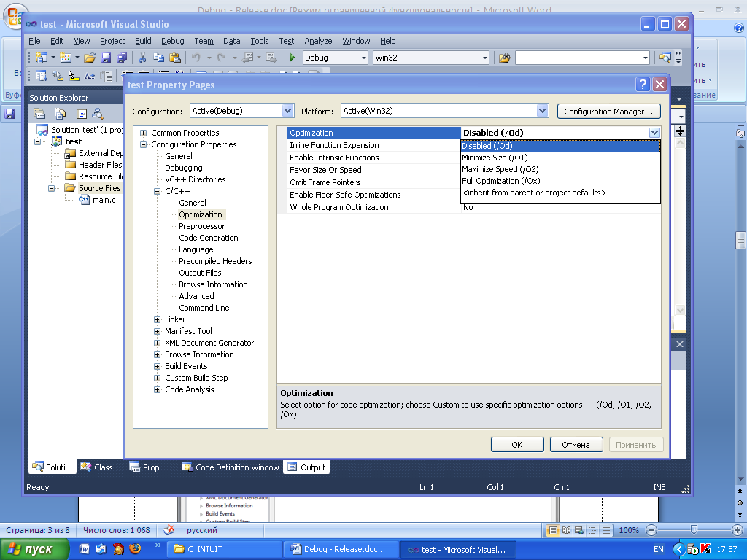This screenshot has height=560, width=747.
Task: Click zoom out minus button in Word
Action: (651, 530)
